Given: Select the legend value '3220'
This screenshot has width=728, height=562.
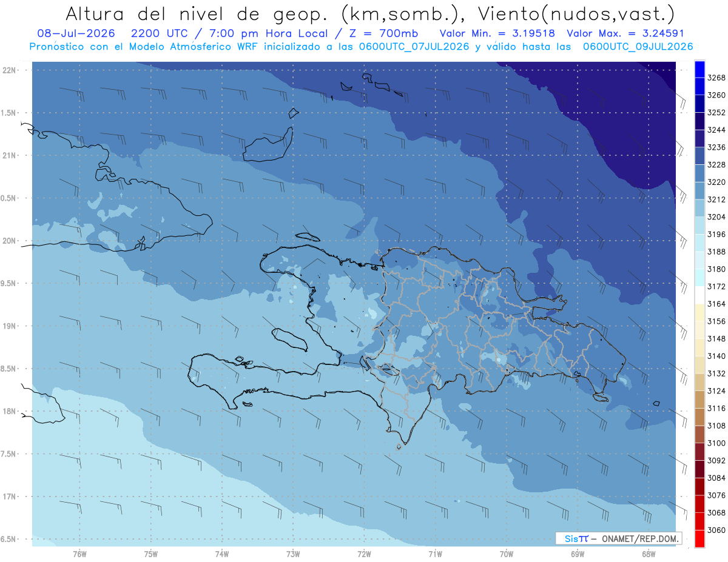Looking at the screenshot, I should click(x=716, y=182).
